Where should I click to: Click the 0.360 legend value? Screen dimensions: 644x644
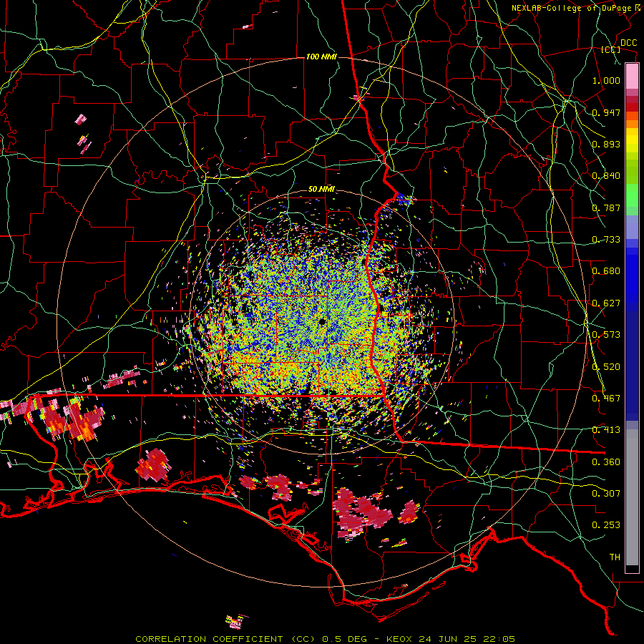click(606, 462)
